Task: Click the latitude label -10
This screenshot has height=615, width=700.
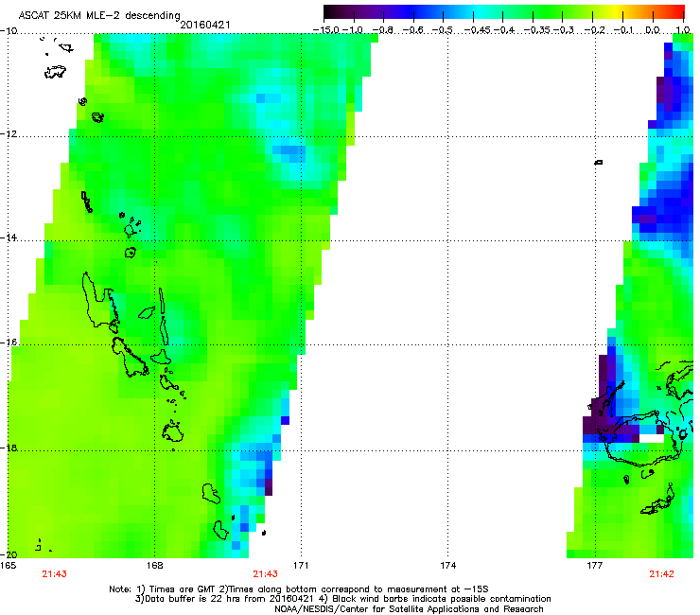Action: (x=9, y=31)
